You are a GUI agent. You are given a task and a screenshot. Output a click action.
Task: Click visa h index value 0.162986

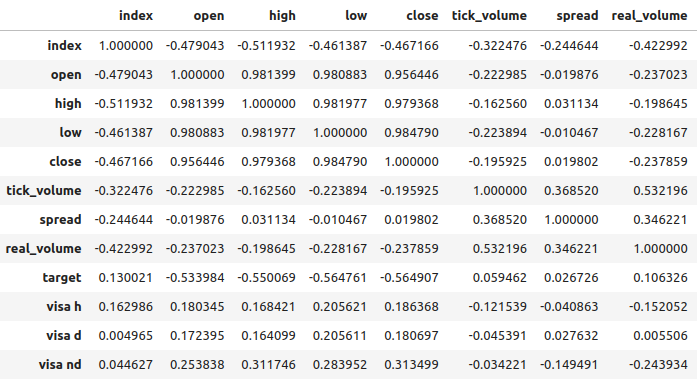click(x=125, y=306)
